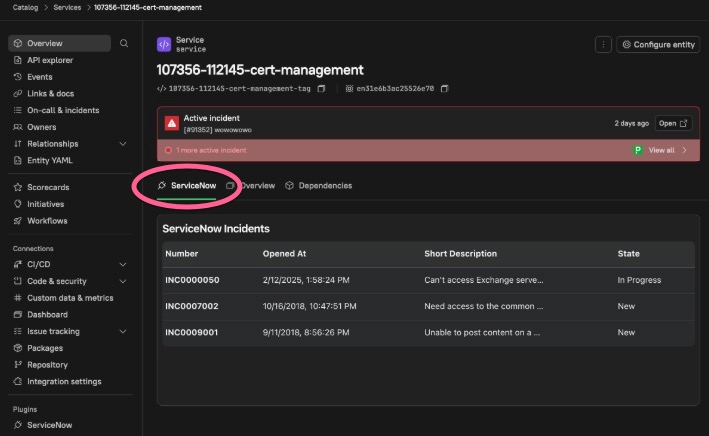Click the purple Service entity icon
This screenshot has height=436, width=709.
click(164, 44)
